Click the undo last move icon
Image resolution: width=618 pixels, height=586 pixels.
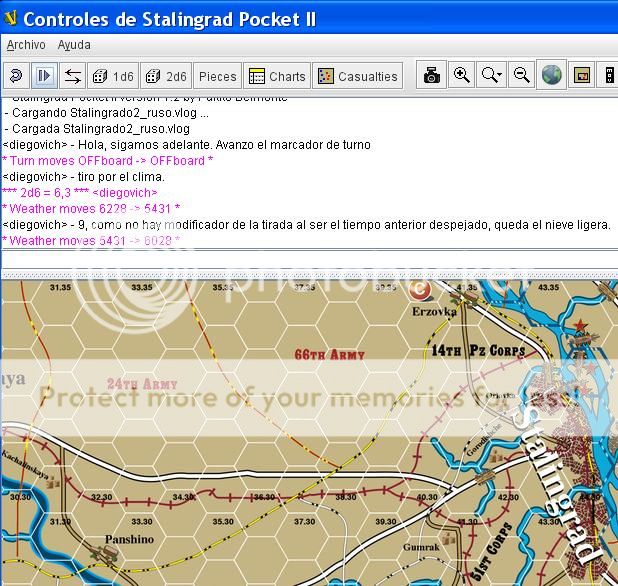(x=16, y=76)
